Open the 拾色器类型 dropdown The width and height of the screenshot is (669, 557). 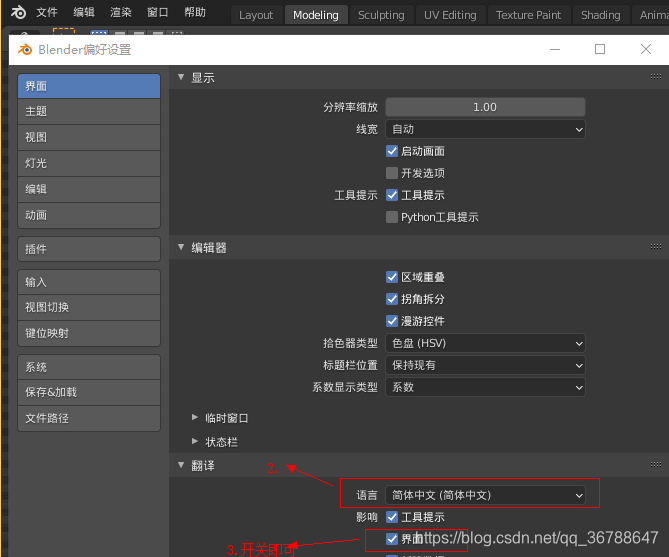(485, 344)
